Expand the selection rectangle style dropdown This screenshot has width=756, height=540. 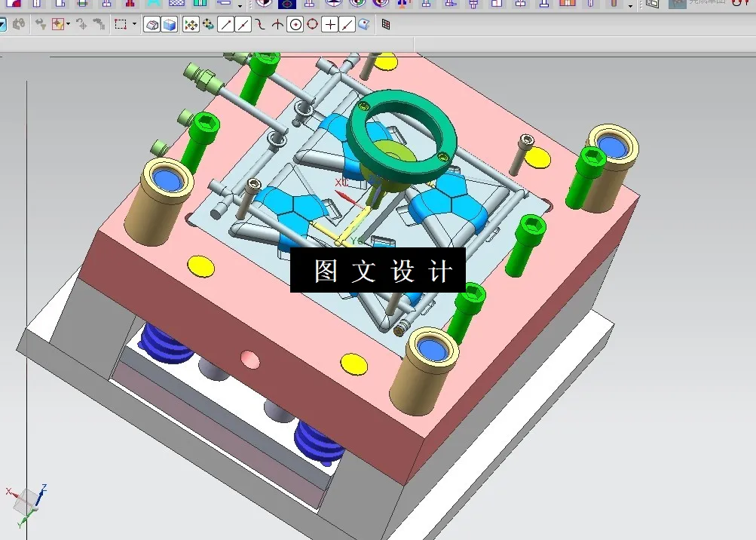(x=134, y=23)
